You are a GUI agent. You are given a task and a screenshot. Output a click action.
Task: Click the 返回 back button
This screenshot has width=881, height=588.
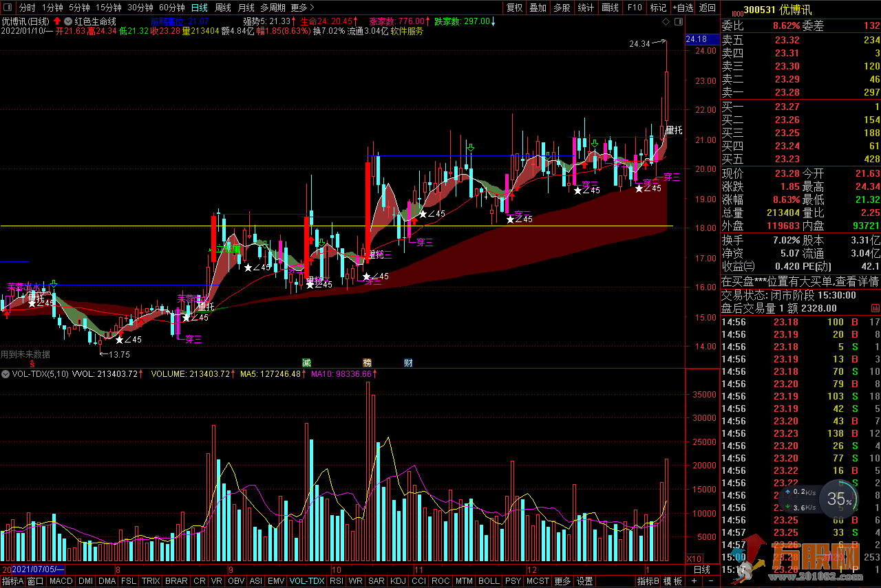point(707,8)
